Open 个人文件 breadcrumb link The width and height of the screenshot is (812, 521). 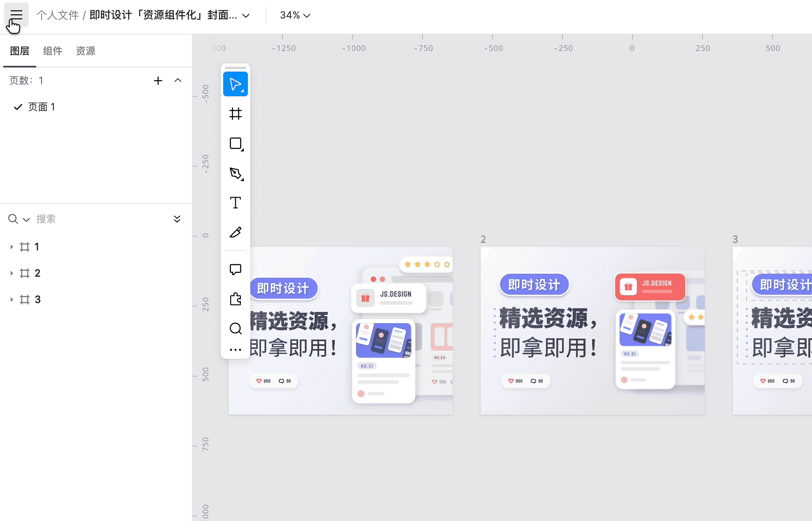pos(57,15)
